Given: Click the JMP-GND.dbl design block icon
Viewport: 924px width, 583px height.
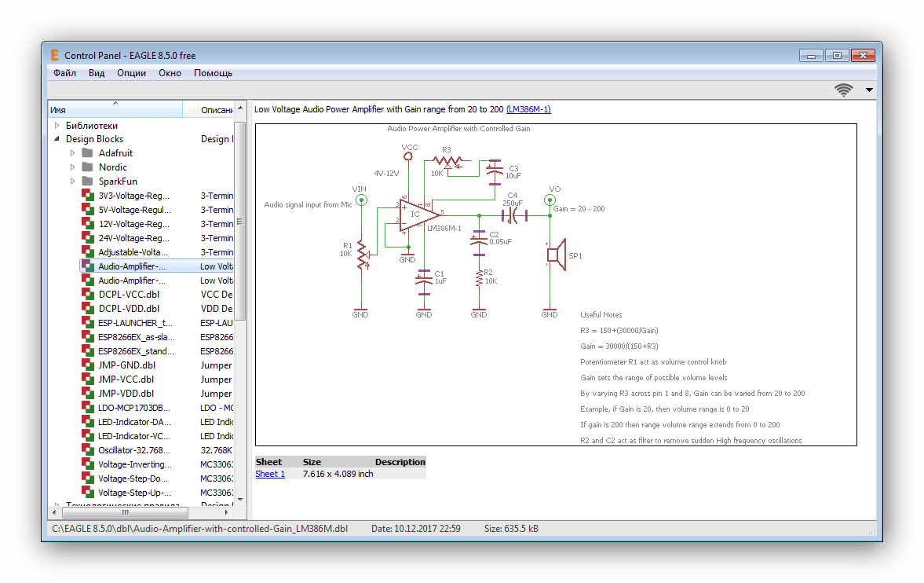Looking at the screenshot, I should point(87,365).
